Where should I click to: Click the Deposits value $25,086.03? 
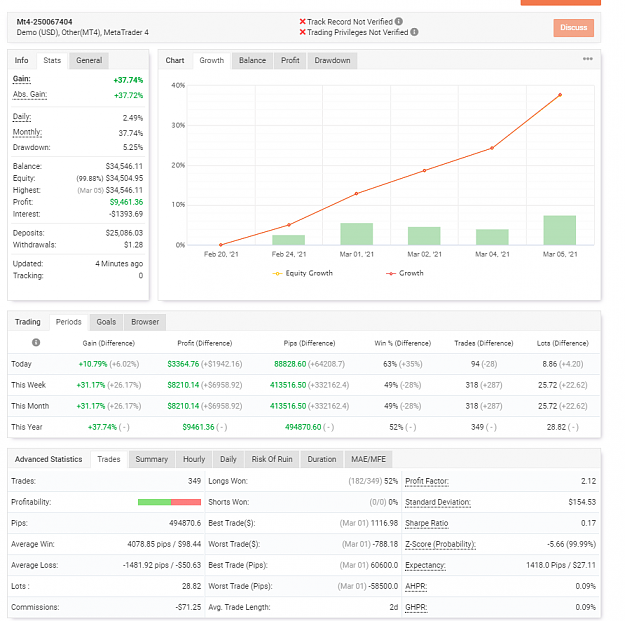124,233
